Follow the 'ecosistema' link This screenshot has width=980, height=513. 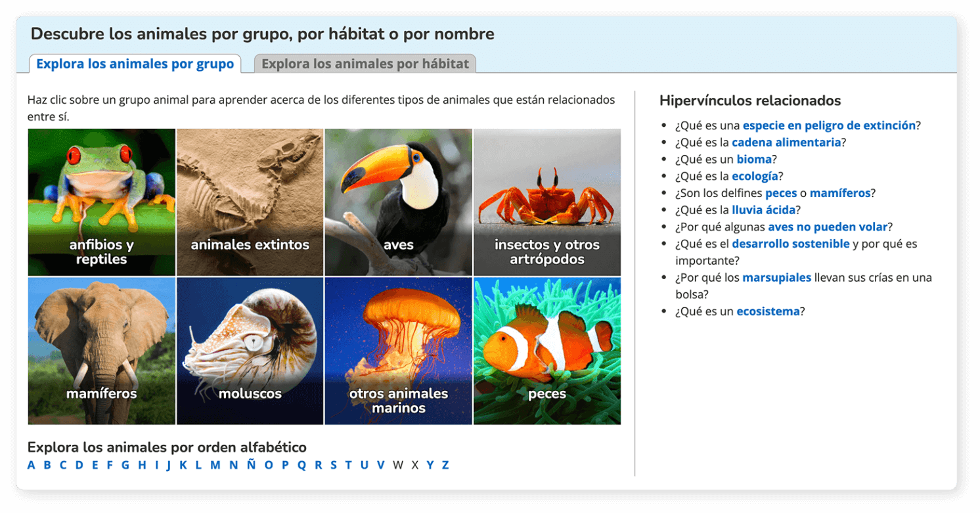(x=768, y=311)
